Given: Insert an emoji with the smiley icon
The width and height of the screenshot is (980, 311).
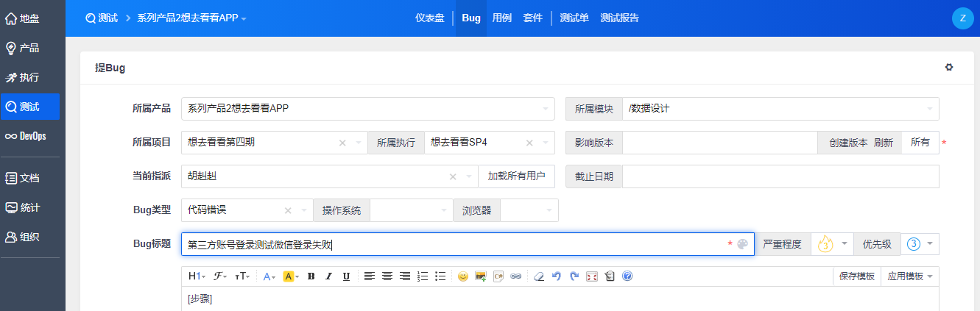Looking at the screenshot, I should [463, 276].
